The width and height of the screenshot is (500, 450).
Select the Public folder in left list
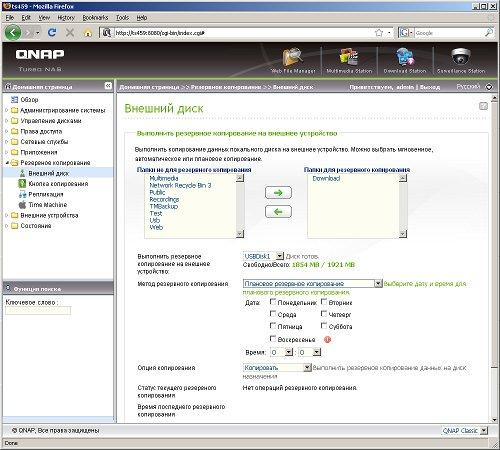click(x=157, y=192)
